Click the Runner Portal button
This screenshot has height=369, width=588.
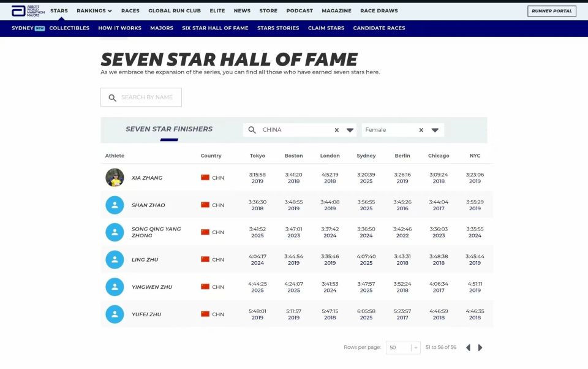click(552, 11)
